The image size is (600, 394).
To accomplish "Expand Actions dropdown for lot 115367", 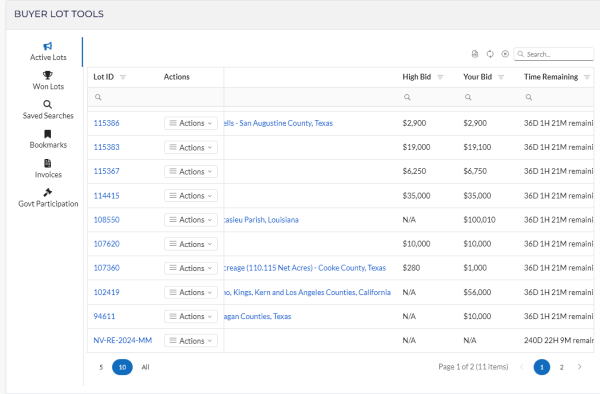I will point(191,171).
